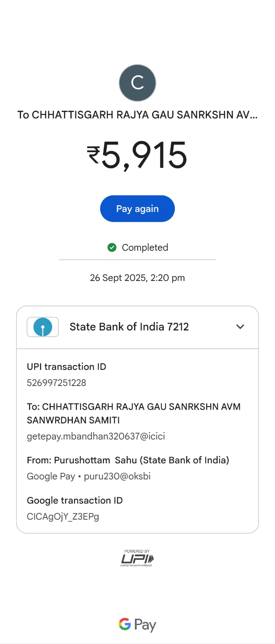The height and width of the screenshot is (644, 275).
Task: Select the State Bank of India 7212 label
Action: 129,327
